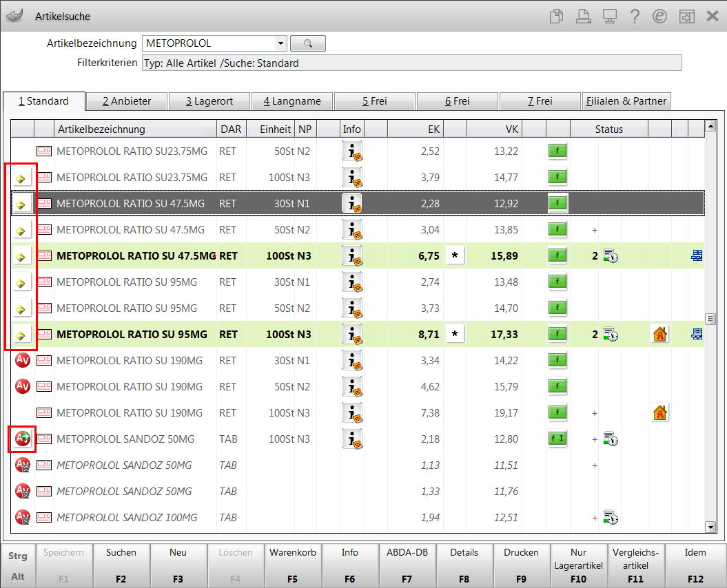Click the scroll down arrow of the list
Viewport: 727px width, 588px height.
[x=710, y=527]
